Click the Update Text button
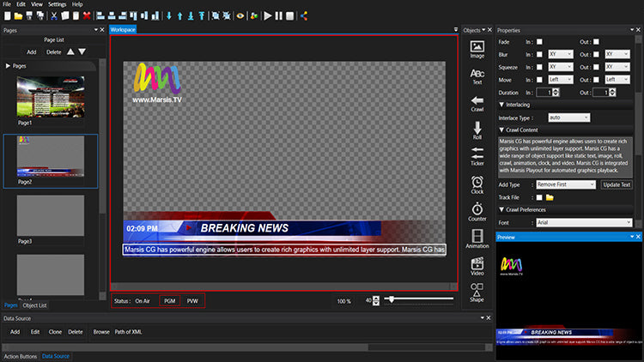Image resolution: width=644 pixels, height=362 pixels. (x=616, y=184)
